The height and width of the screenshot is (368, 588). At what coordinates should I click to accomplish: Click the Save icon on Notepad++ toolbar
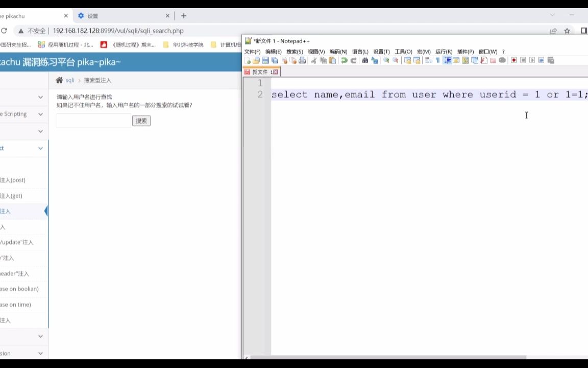pos(265,60)
